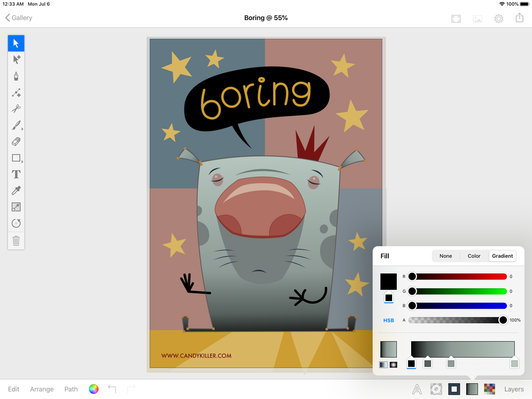The width and height of the screenshot is (532, 399).
Task: Toggle color mode to HSB
Action: [x=388, y=320]
